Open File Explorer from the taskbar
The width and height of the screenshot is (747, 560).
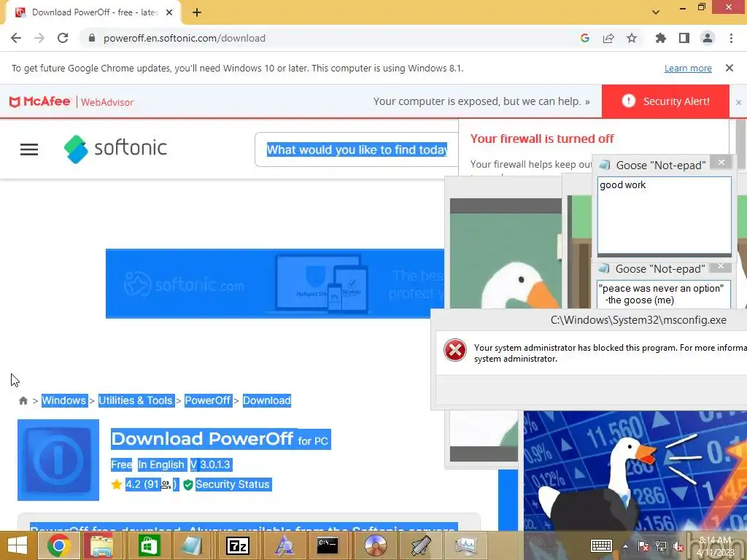(x=101, y=545)
